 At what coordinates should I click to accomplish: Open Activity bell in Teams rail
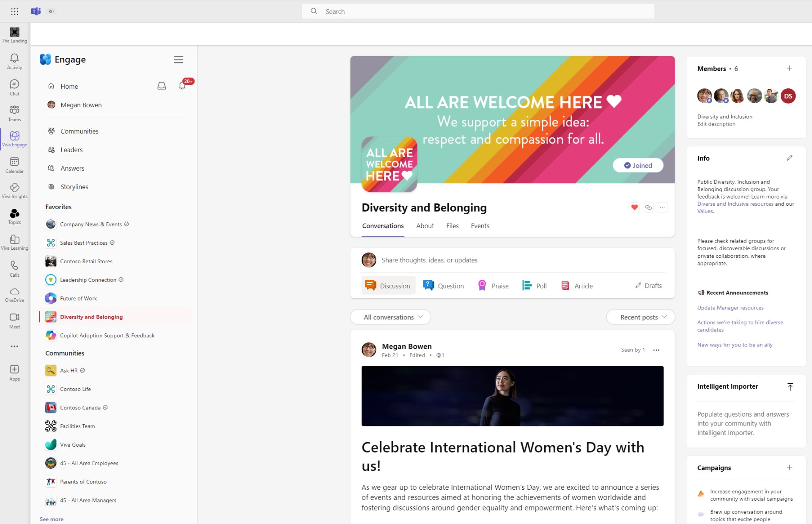point(15,62)
